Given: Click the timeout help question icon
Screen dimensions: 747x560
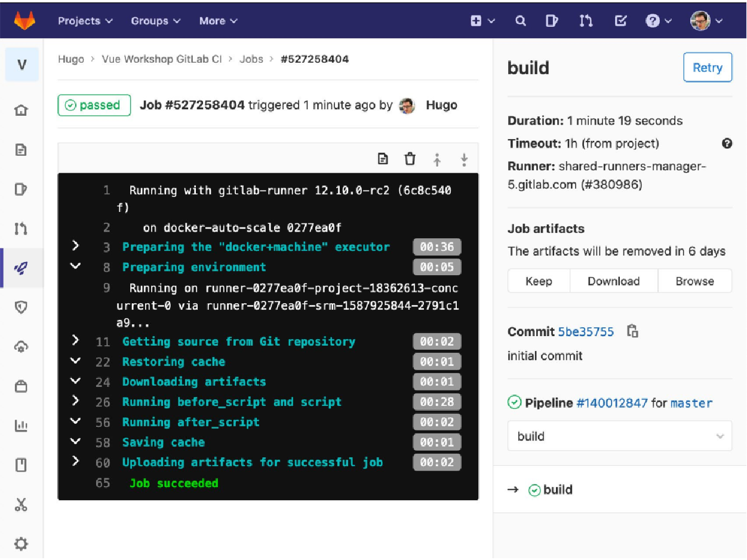Looking at the screenshot, I should click(727, 143).
